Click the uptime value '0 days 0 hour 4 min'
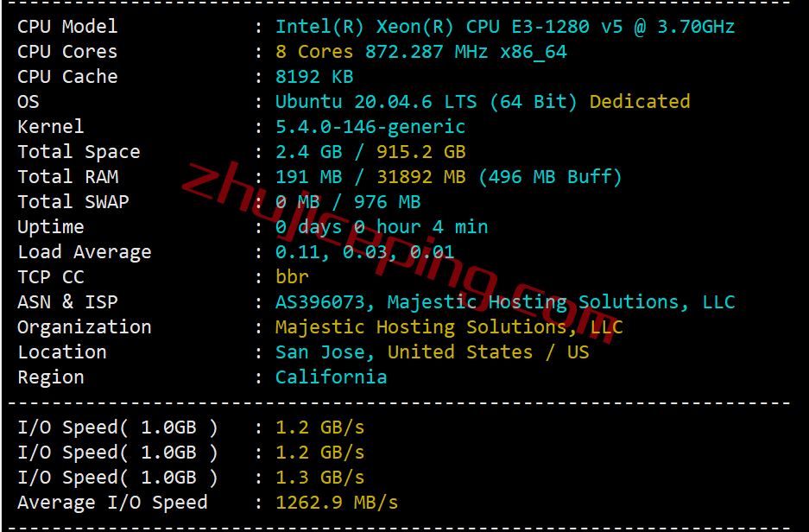This screenshot has width=809, height=532. (382, 227)
